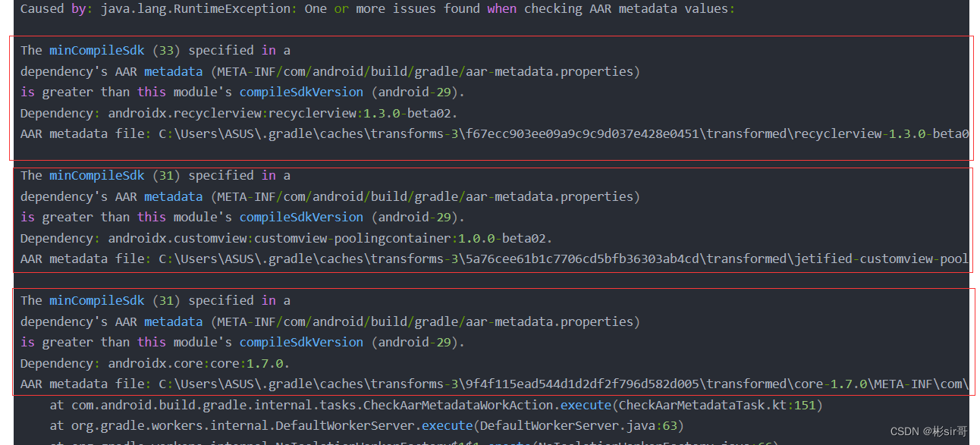The height and width of the screenshot is (445, 980).
Task: Click the AAR metadata file path containing 5a76cee61b1c7706cd5bfb36303ab4cd
Action: pos(495,259)
